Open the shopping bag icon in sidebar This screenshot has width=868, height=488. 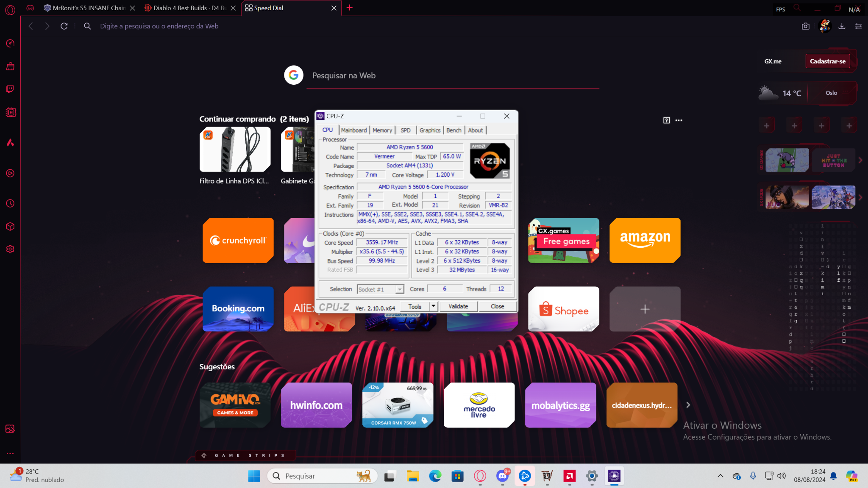tap(10, 67)
